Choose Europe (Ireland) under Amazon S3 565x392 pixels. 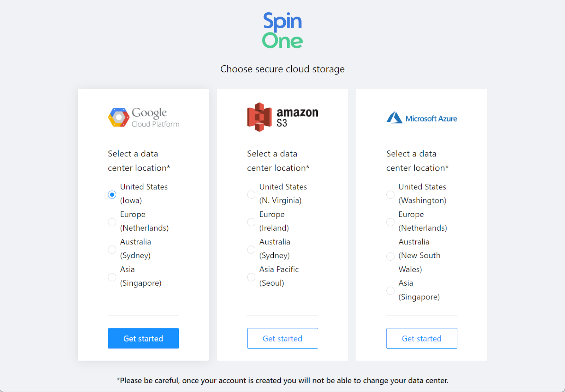point(251,222)
